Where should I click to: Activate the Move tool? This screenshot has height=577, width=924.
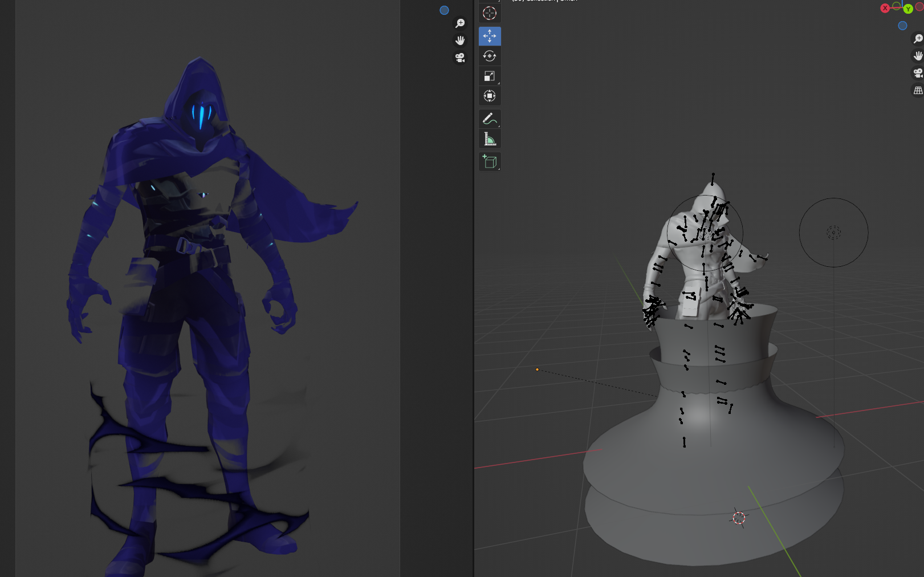point(490,36)
